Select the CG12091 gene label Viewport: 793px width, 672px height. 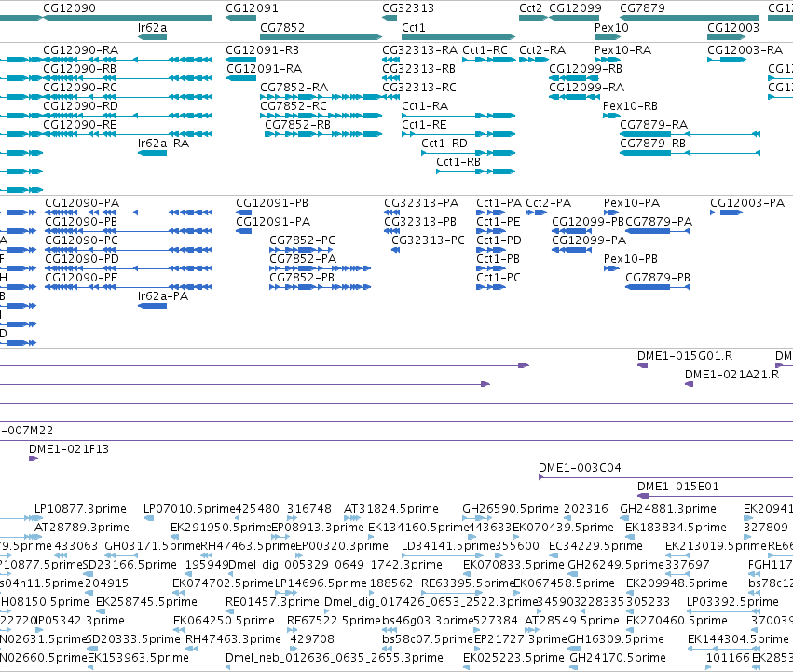(x=252, y=8)
